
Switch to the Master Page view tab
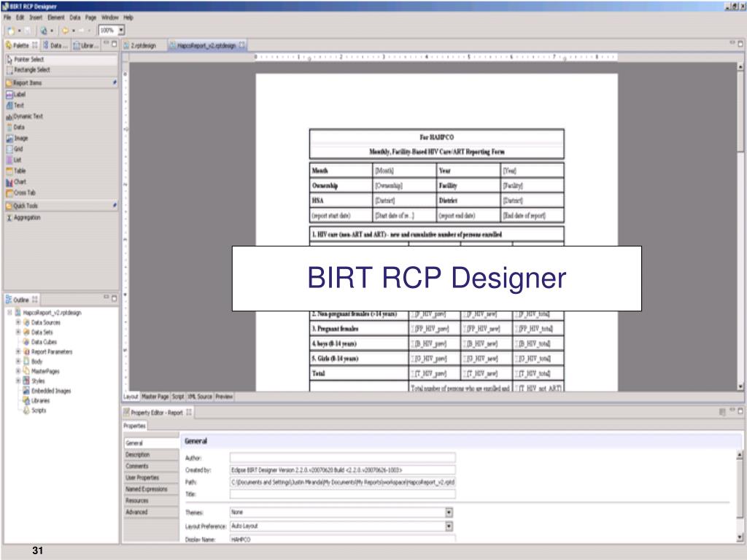click(x=155, y=397)
